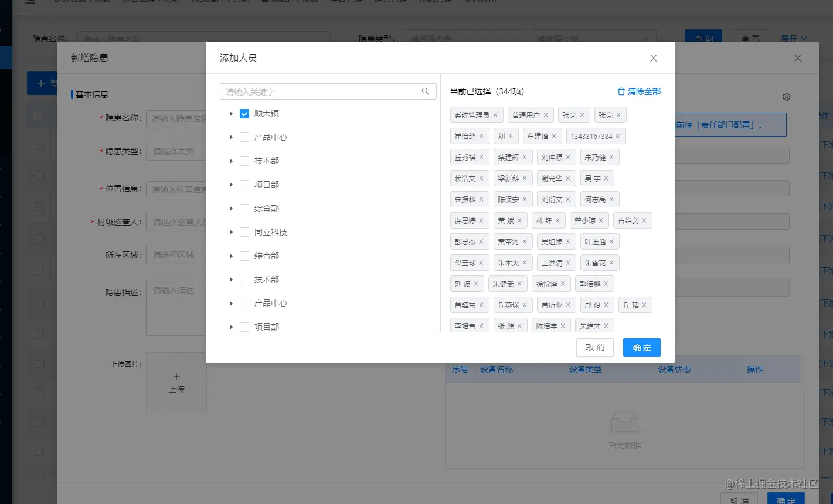
Task: Uncheck the 顺天镇 checkbox
Action: point(244,114)
